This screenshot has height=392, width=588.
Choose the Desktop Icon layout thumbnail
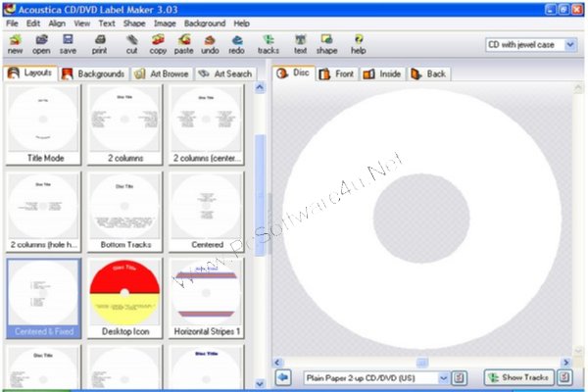click(124, 298)
